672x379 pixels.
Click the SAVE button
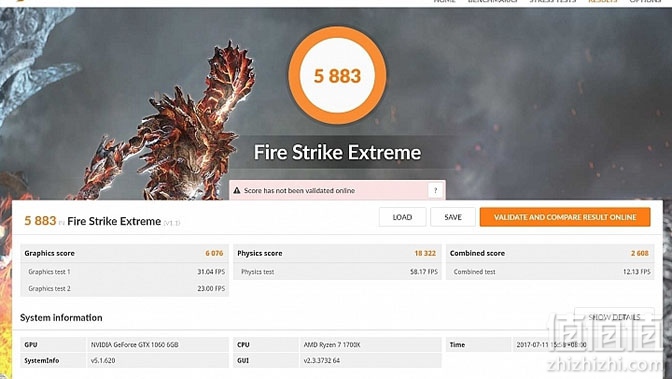(453, 217)
